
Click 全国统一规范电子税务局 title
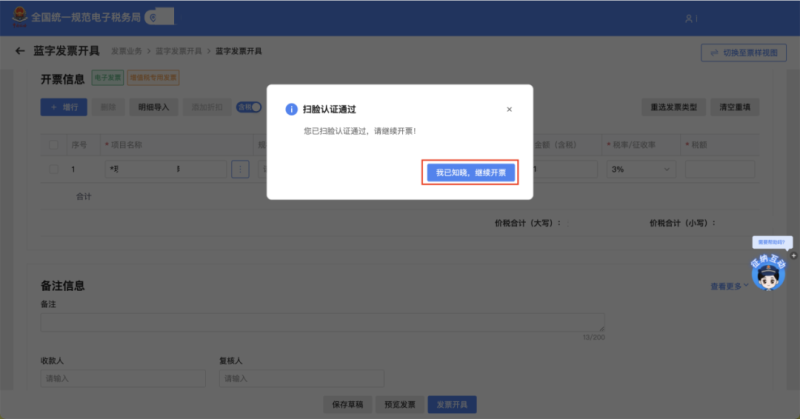[86, 17]
